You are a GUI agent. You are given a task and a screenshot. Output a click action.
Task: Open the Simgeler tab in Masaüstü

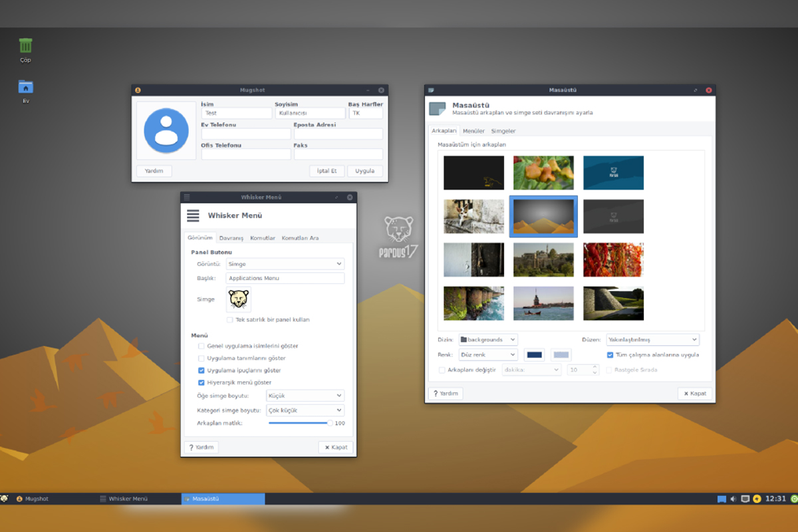tap(503, 131)
